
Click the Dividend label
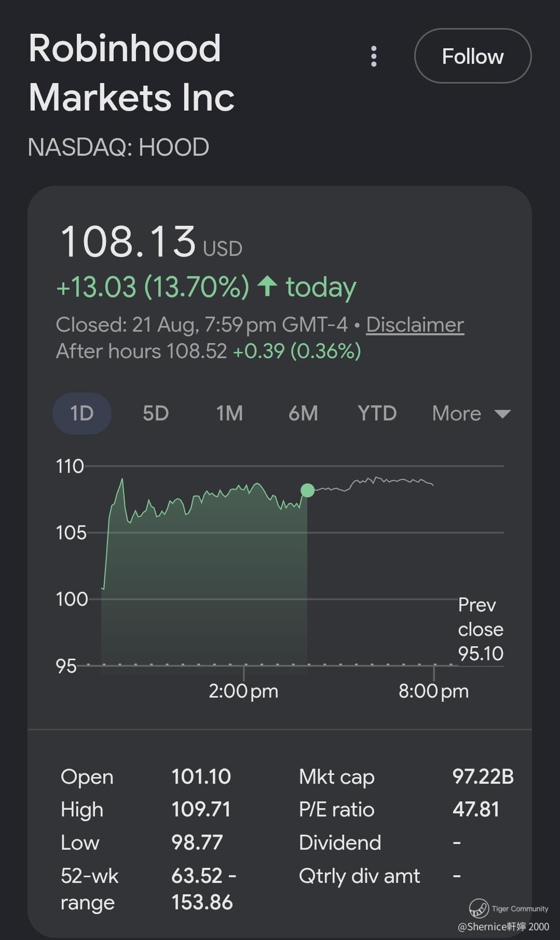[x=340, y=842]
